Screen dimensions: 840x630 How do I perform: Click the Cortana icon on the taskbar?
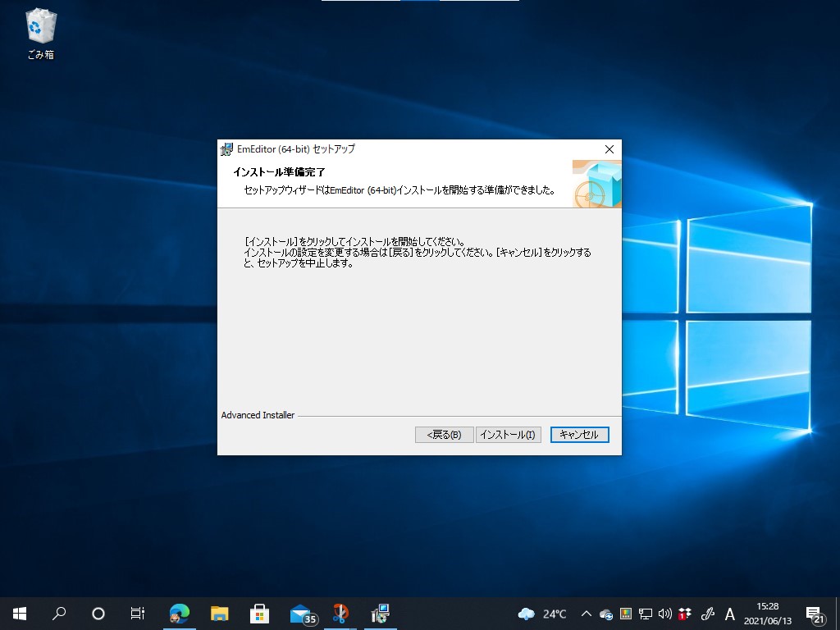pyautogui.click(x=98, y=613)
